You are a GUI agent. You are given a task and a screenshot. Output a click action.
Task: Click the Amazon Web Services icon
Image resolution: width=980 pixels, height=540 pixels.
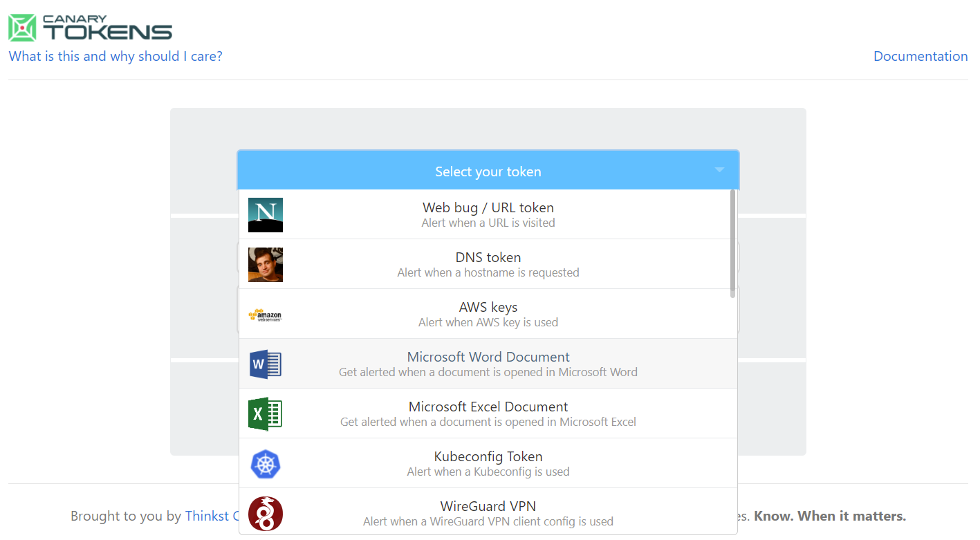point(266,315)
